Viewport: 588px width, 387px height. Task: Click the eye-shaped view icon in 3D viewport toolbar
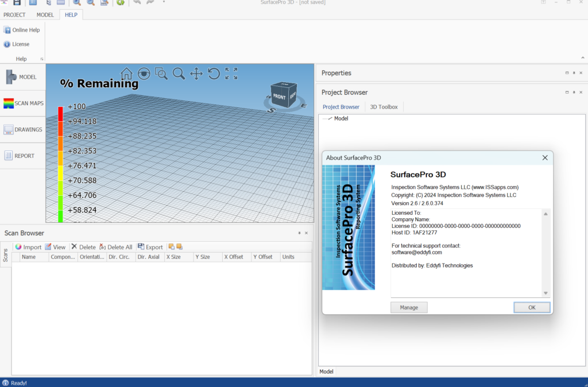(x=144, y=73)
